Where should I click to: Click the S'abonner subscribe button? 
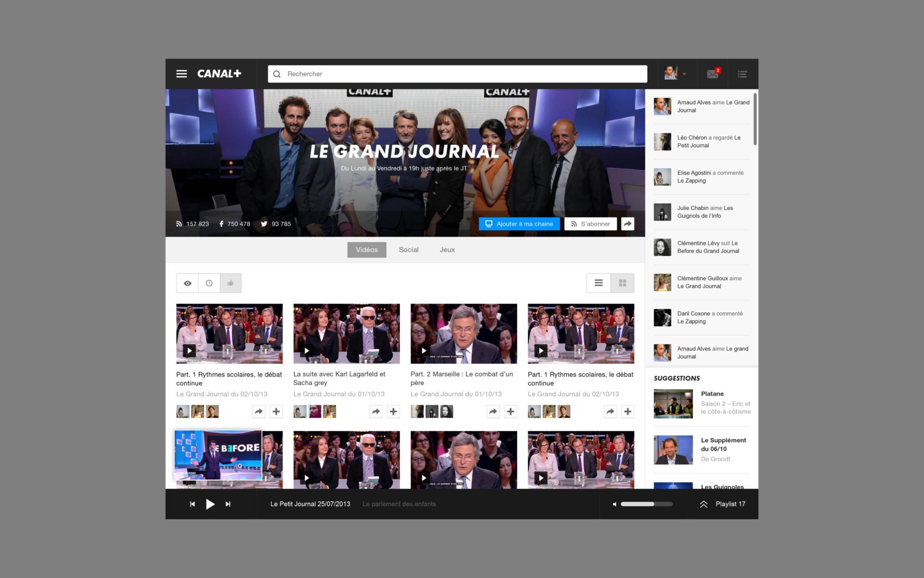590,223
